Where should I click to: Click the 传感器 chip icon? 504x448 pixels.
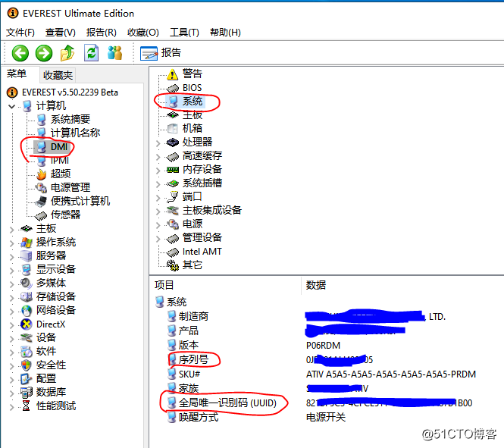point(41,215)
